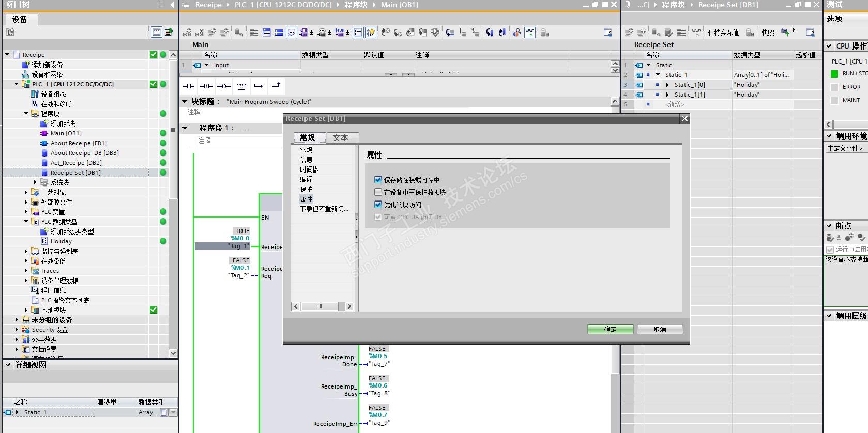Confirm the dialog with 确定
The width and height of the screenshot is (868, 433).
[611, 329]
